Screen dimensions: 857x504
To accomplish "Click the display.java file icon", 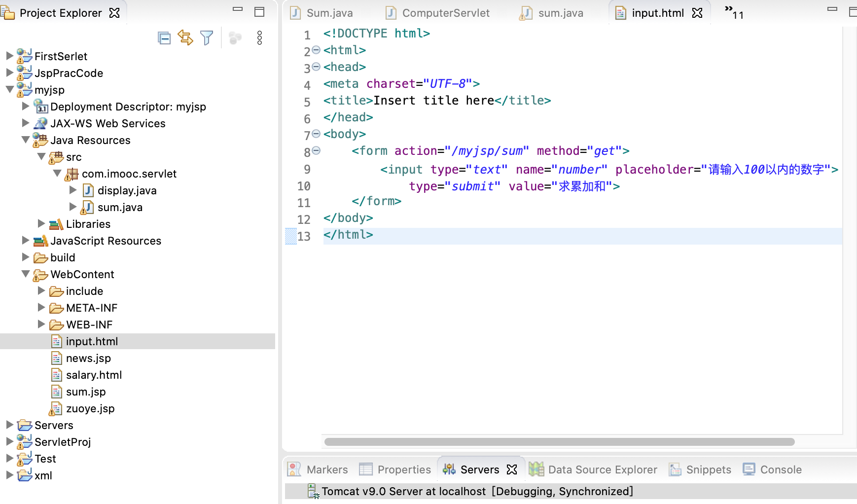I will click(x=88, y=190).
